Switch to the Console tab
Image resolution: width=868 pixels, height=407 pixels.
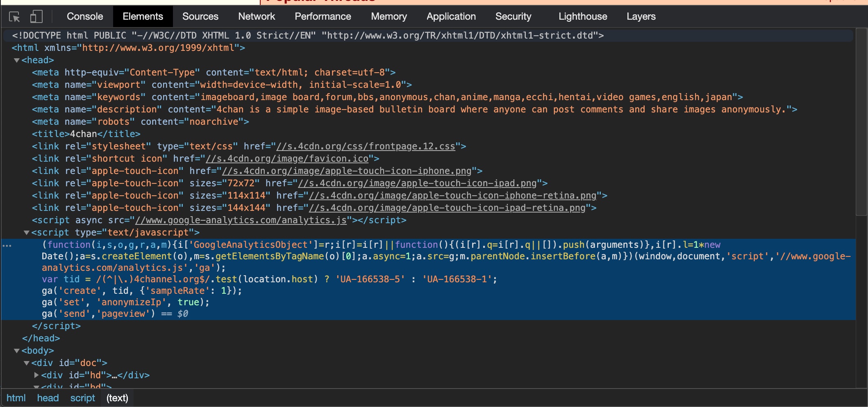(85, 16)
